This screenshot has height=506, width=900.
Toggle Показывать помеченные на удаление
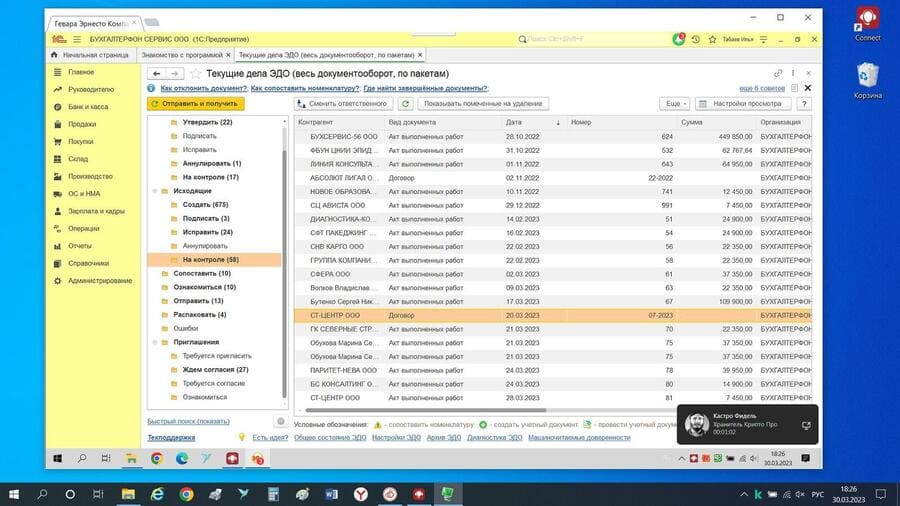pos(483,104)
